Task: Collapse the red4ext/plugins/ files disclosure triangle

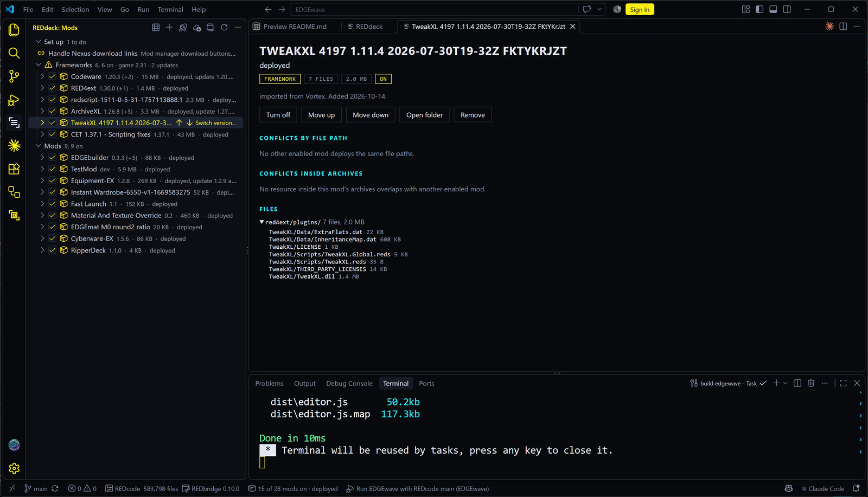Action: coord(261,222)
